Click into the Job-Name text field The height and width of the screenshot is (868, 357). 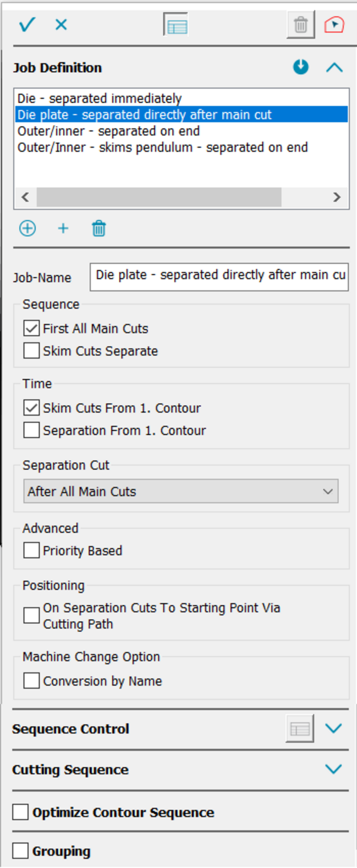point(219,276)
